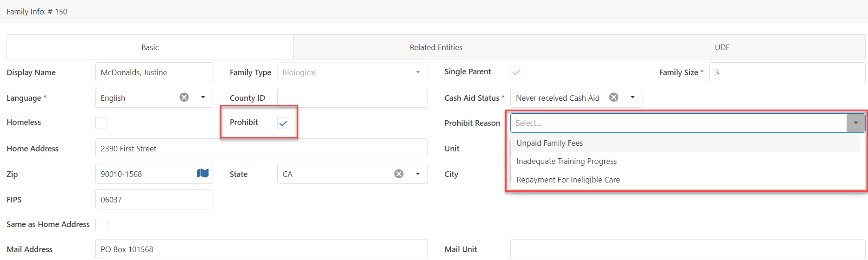Open the State dropdown arrow
868x260 pixels.
tap(418, 174)
